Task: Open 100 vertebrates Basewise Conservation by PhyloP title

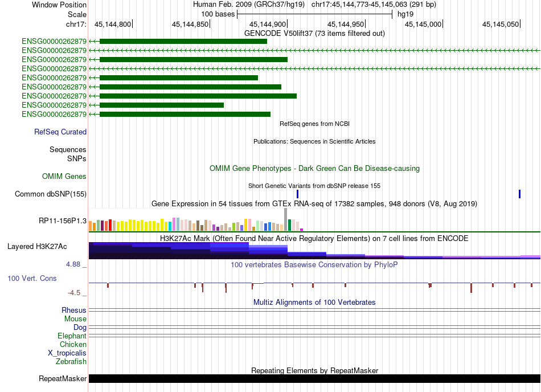Action: (314, 265)
